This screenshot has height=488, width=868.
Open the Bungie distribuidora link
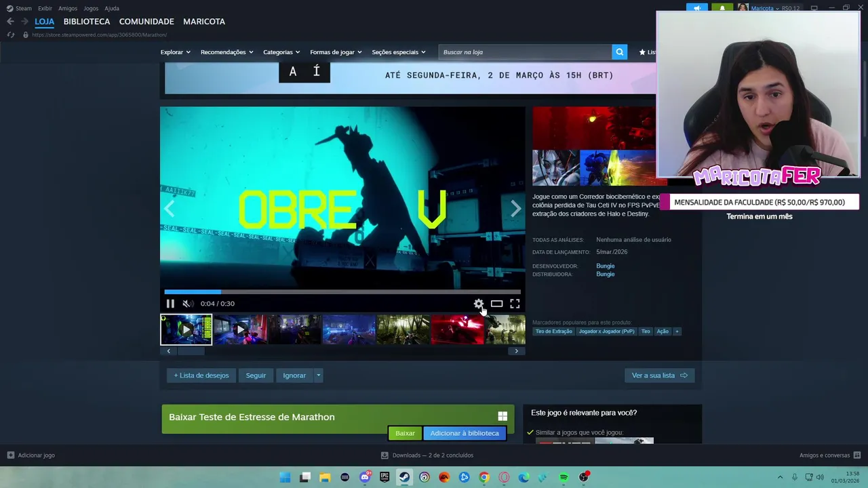(606, 274)
